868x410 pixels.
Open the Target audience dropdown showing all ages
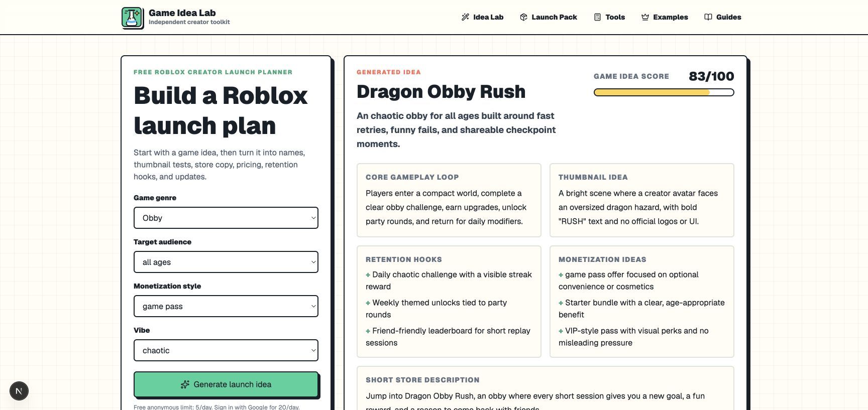pyautogui.click(x=226, y=262)
